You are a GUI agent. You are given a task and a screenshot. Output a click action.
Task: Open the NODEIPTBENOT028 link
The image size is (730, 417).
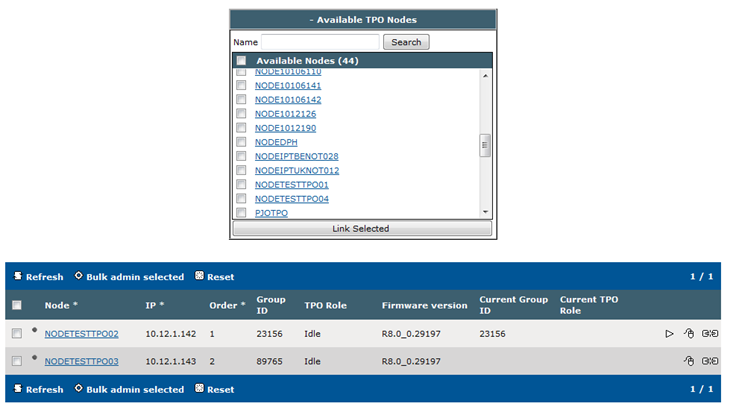297,156
